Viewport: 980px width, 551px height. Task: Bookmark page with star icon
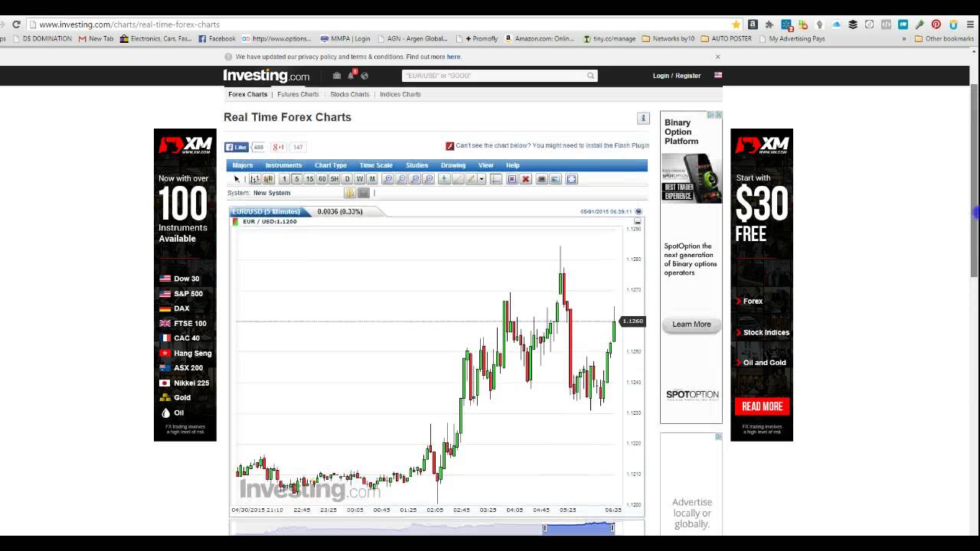[737, 24]
